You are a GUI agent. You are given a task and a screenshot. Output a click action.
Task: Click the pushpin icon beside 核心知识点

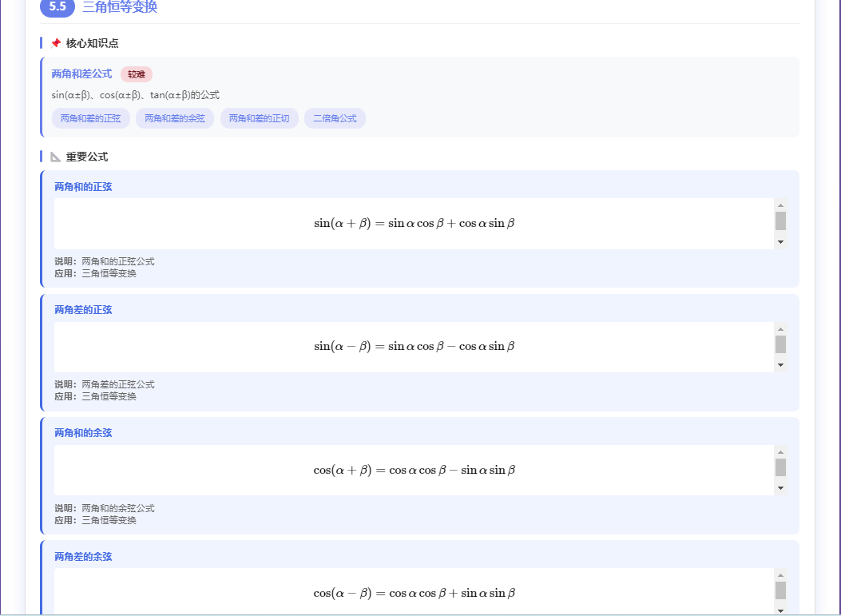point(55,43)
